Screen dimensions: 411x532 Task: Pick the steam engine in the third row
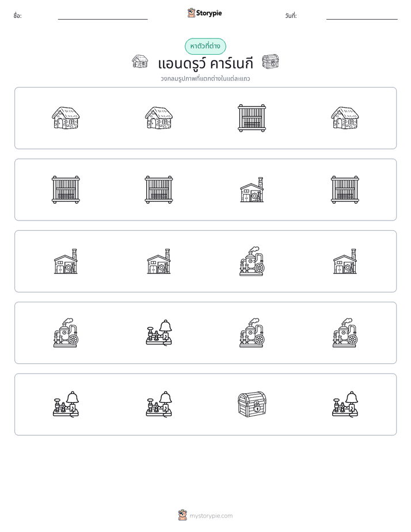coord(252,261)
